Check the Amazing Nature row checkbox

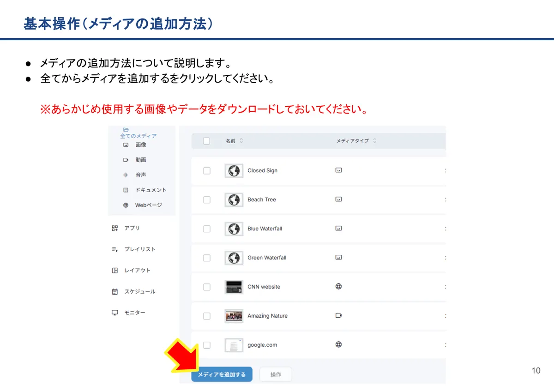(207, 316)
